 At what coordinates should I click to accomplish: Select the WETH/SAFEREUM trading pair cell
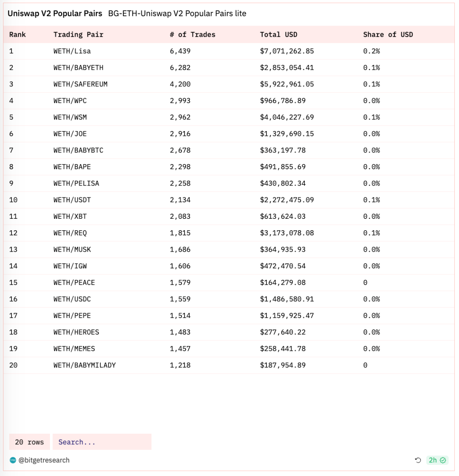point(80,84)
